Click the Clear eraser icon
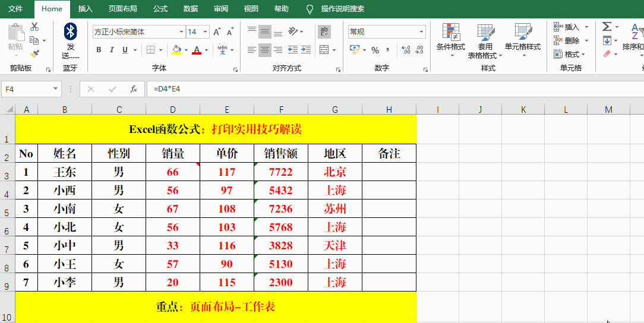Image resolution: width=644 pixels, height=323 pixels. (607, 54)
